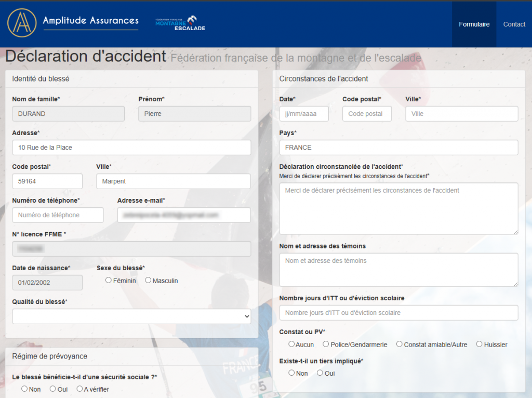
Task: Click the Qualité du blessé label
Action: [x=39, y=302]
